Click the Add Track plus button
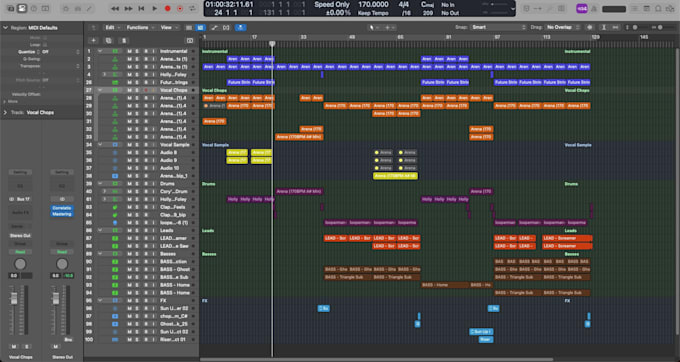 click(93, 40)
